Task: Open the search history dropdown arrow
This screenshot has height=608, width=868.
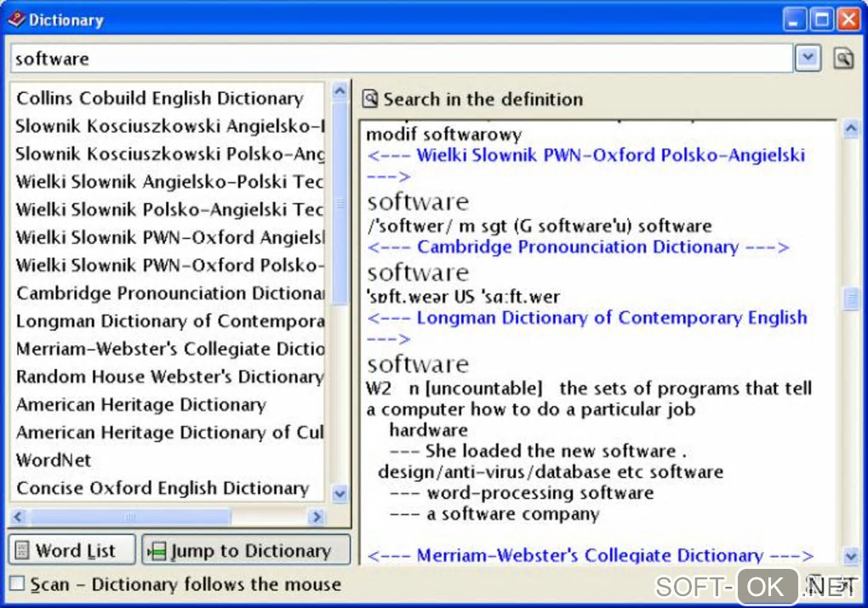Action: tap(808, 58)
